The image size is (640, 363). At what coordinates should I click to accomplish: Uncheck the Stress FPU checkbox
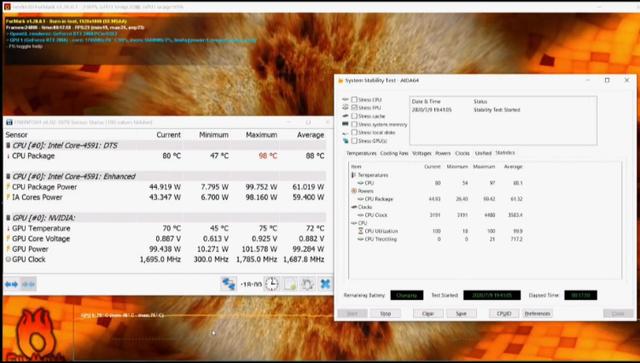tap(354, 107)
